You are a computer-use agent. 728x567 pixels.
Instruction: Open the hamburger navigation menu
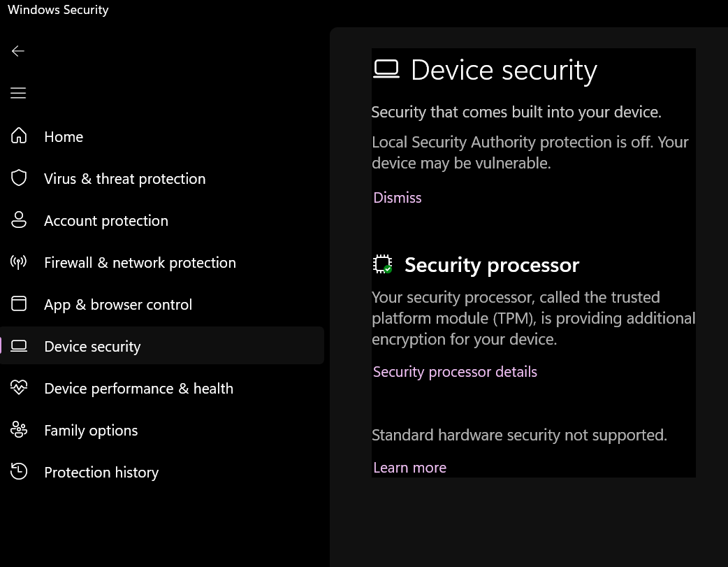18,93
